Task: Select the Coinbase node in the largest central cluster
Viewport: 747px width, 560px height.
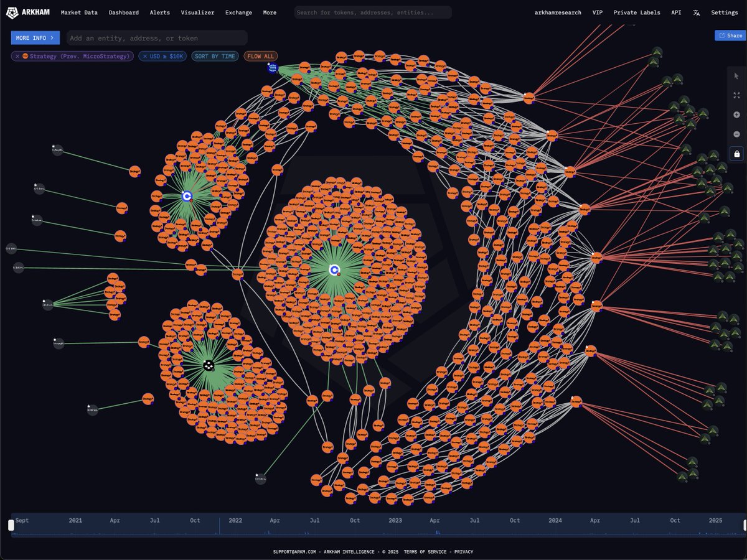Action: pyautogui.click(x=334, y=269)
